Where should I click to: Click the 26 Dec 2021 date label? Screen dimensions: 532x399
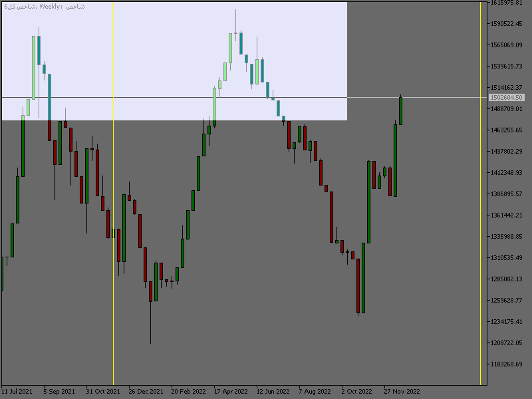pos(146,391)
